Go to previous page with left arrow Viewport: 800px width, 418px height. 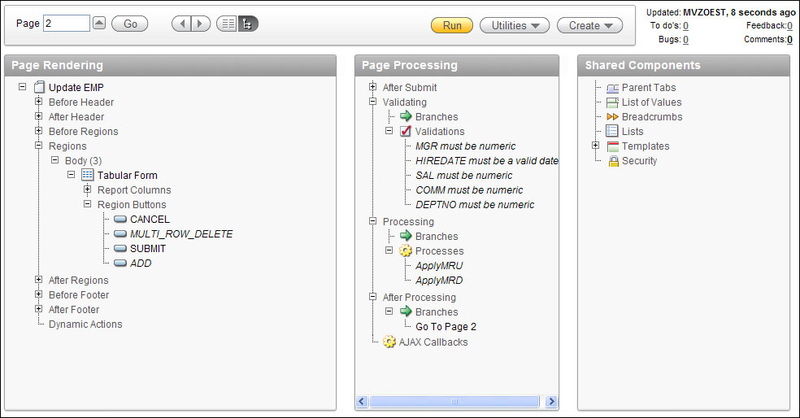(x=182, y=23)
